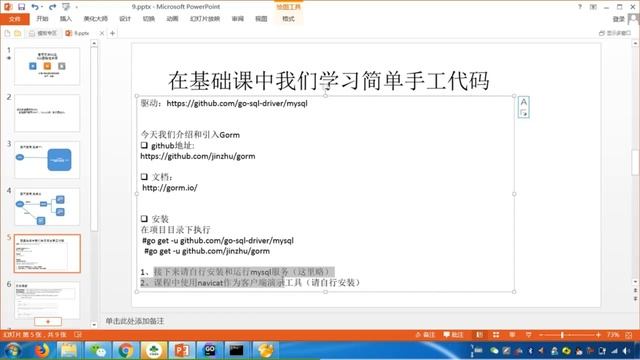The width and height of the screenshot is (640, 360).
Task: Expand the quick access toolbar customize arrow
Action: click(x=76, y=7)
